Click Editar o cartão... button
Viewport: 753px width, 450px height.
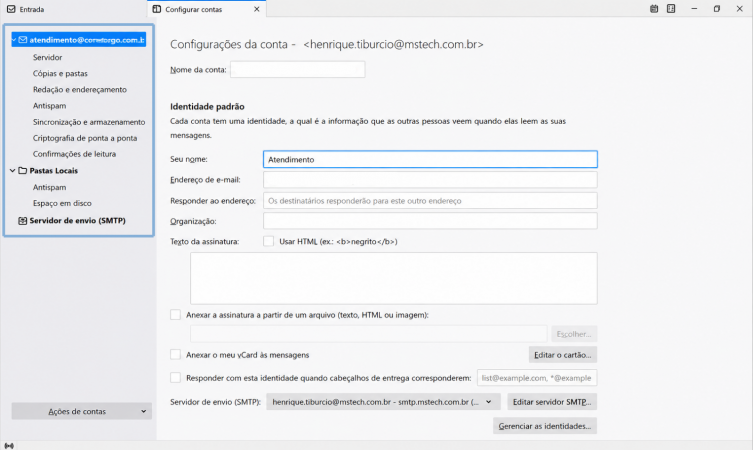(x=563, y=355)
